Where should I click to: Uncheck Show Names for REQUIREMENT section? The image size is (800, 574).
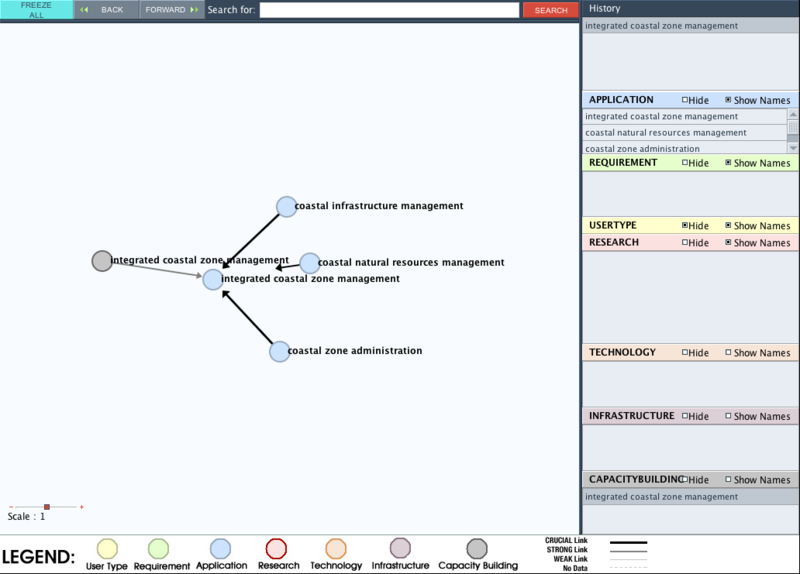tap(728, 163)
